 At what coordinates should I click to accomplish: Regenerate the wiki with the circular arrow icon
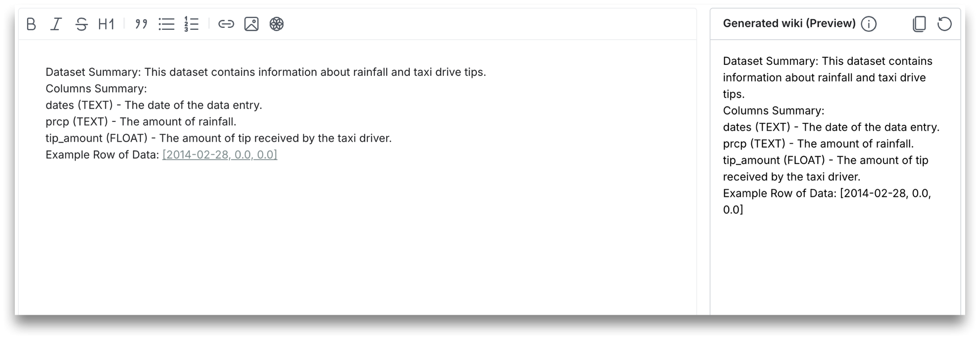(x=944, y=24)
